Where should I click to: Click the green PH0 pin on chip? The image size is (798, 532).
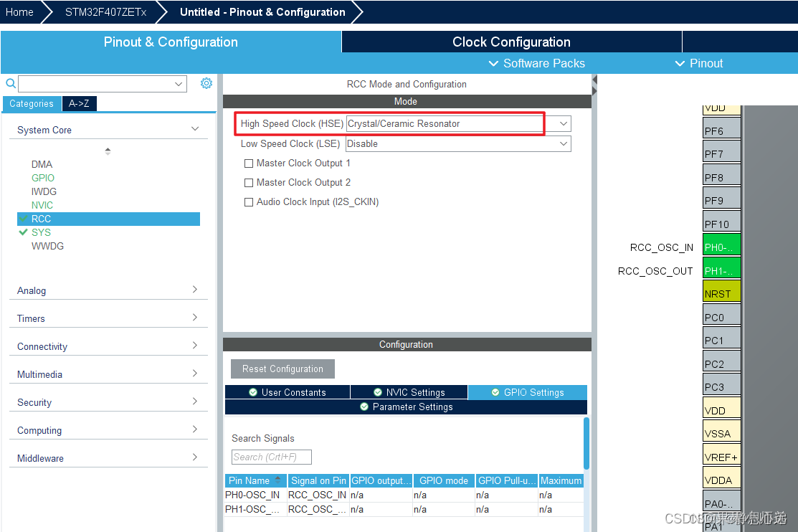[x=722, y=245]
